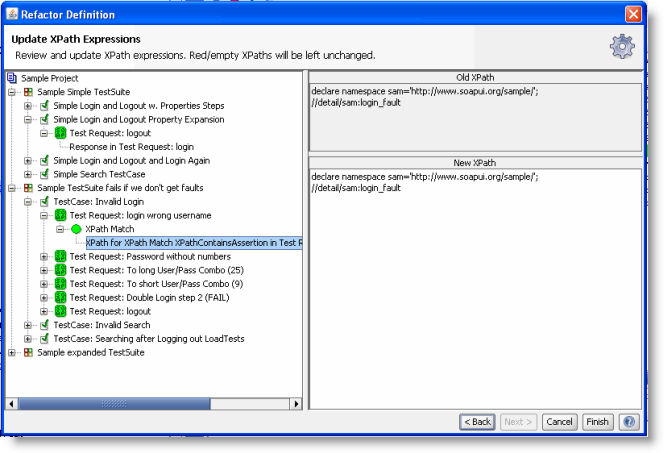Click the Property Expansion test case check icon
Image resolution: width=664 pixels, height=453 pixels.
pyautogui.click(x=44, y=119)
